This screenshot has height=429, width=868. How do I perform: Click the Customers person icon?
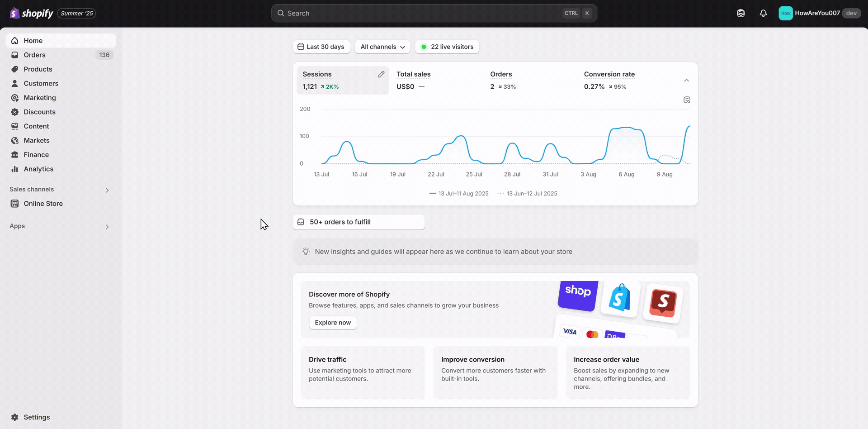15,83
